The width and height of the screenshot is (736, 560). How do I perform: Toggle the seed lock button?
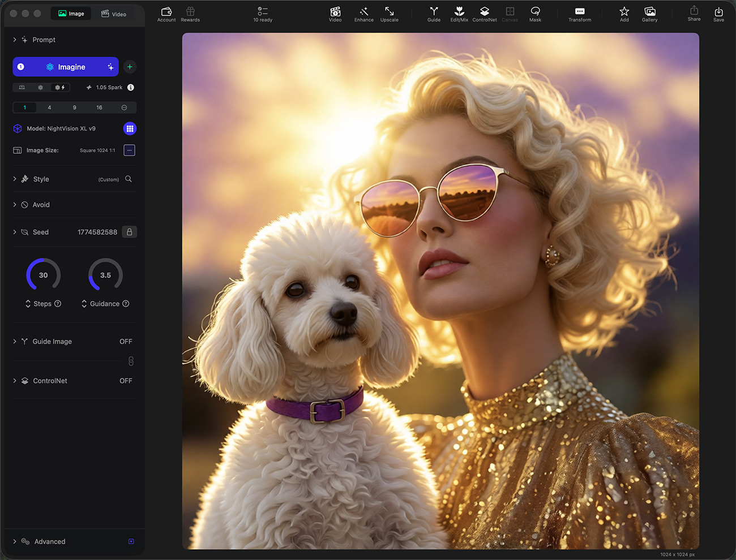click(130, 232)
